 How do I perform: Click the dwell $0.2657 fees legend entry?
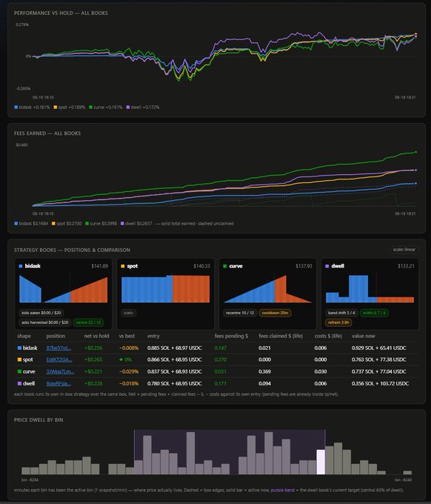pyautogui.click(x=136, y=223)
